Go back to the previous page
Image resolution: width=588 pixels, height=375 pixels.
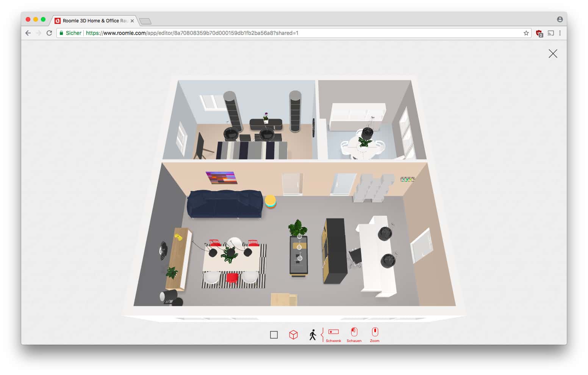pyautogui.click(x=28, y=33)
